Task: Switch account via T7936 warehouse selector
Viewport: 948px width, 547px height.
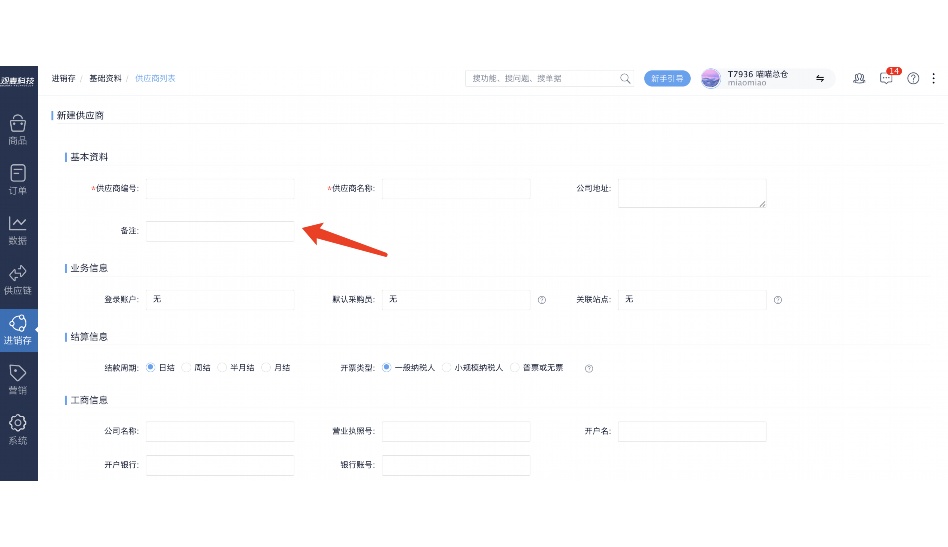Action: pos(820,78)
